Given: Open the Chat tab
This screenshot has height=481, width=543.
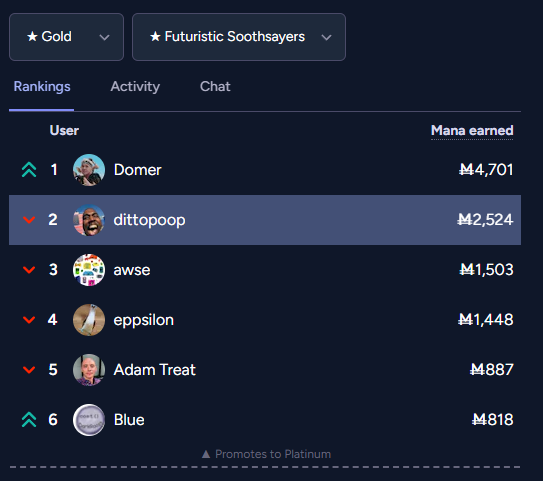Looking at the screenshot, I should coord(215,87).
